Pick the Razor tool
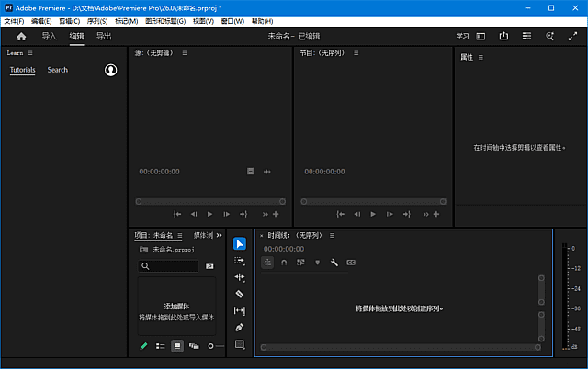Viewport: 588px width, 369px height. (x=239, y=294)
